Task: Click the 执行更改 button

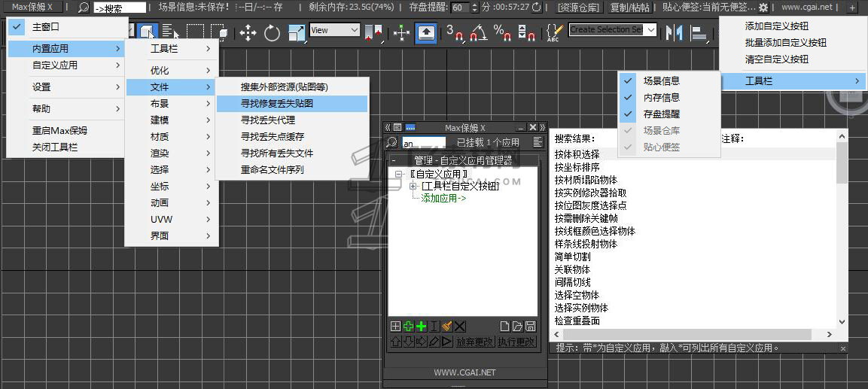Action: coord(516,342)
